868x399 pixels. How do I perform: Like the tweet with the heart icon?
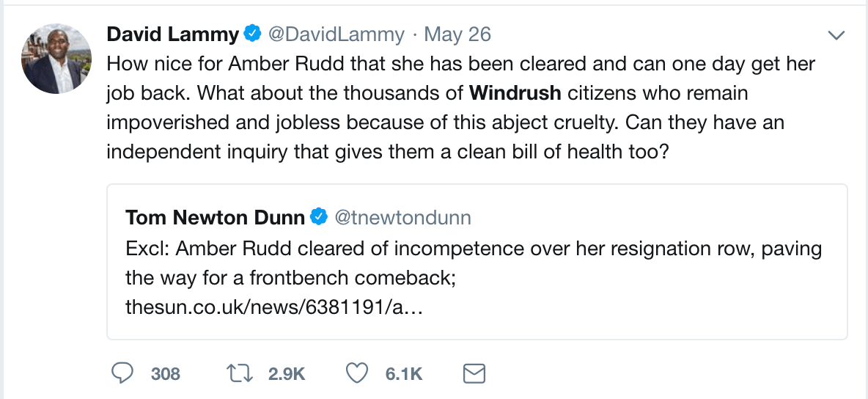point(357,374)
